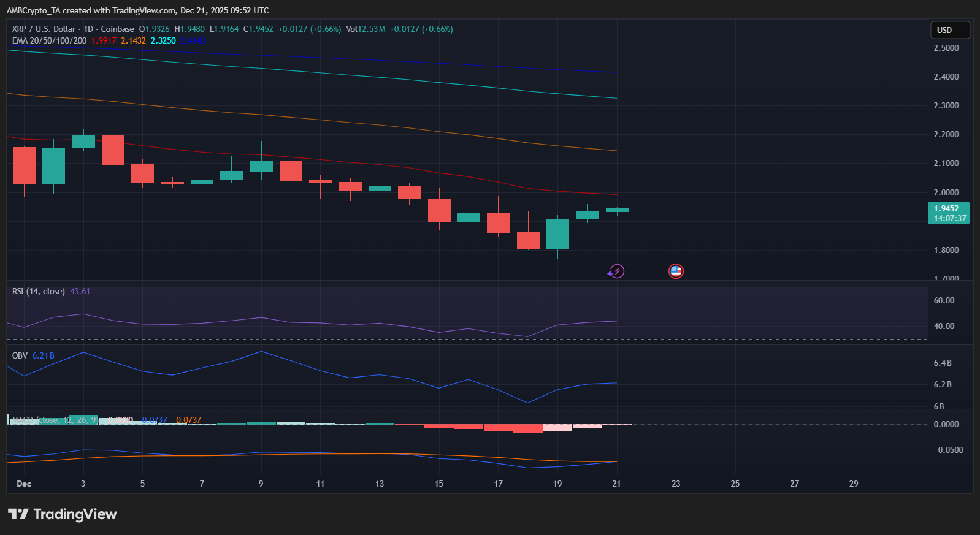
Task: Click the Vol 12.53M volume reading
Action: pyautogui.click(x=366, y=29)
